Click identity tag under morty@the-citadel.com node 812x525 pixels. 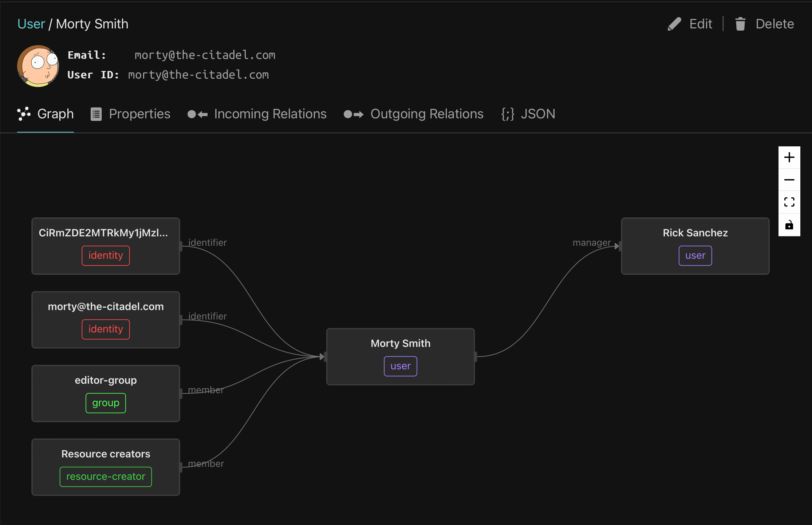click(x=106, y=329)
